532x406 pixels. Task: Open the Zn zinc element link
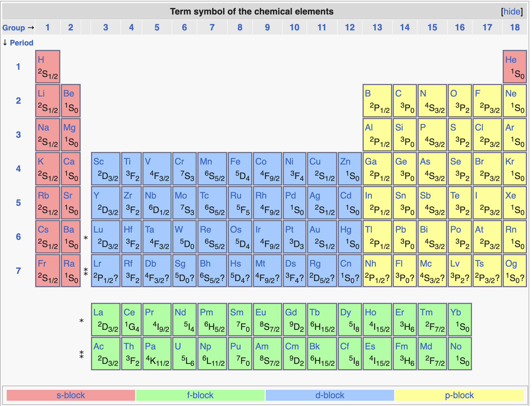(x=345, y=161)
